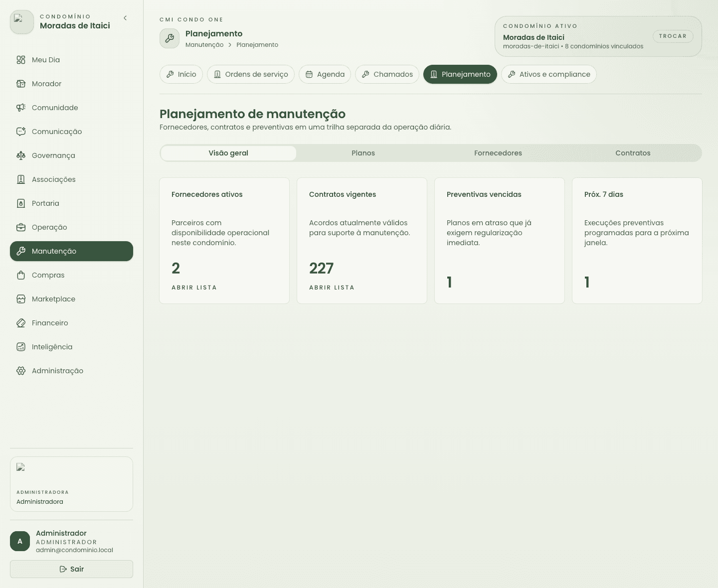Click the Preventivas vencidas card

tap(500, 241)
